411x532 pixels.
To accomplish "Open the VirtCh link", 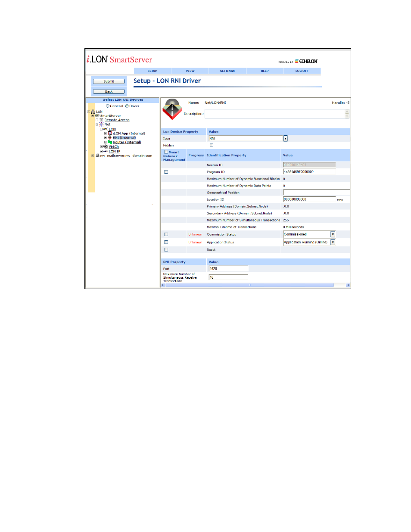I will coord(114,146).
